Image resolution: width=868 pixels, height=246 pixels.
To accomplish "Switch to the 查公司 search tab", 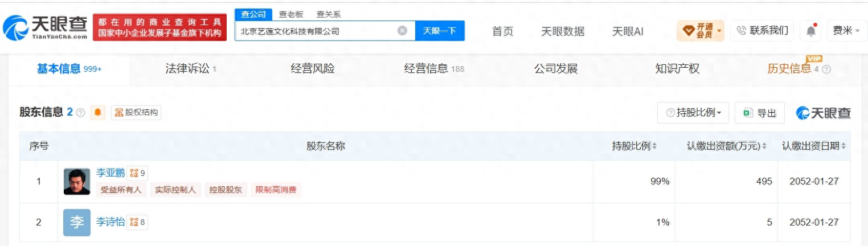I will point(253,14).
